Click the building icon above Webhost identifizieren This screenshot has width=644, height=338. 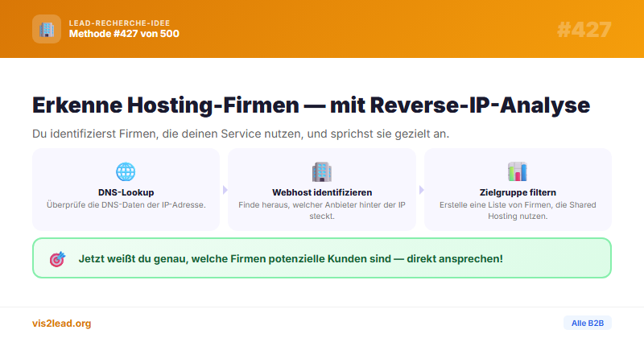(x=321, y=171)
